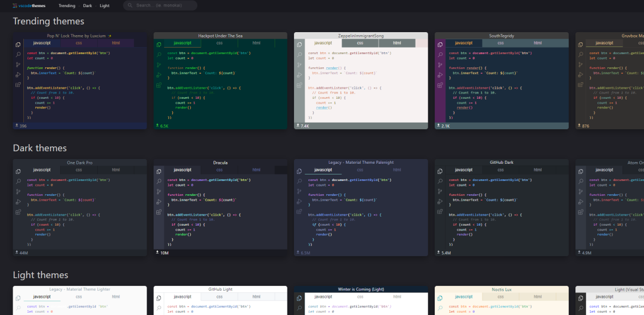Click explorer icon in GitHub Dark sidebar
The image size is (644, 315).
tap(440, 171)
